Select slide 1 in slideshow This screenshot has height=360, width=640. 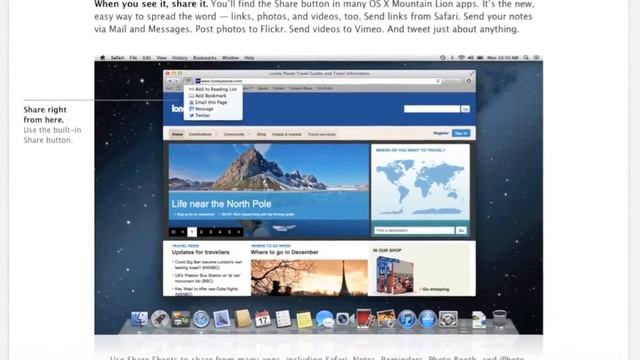(192, 232)
